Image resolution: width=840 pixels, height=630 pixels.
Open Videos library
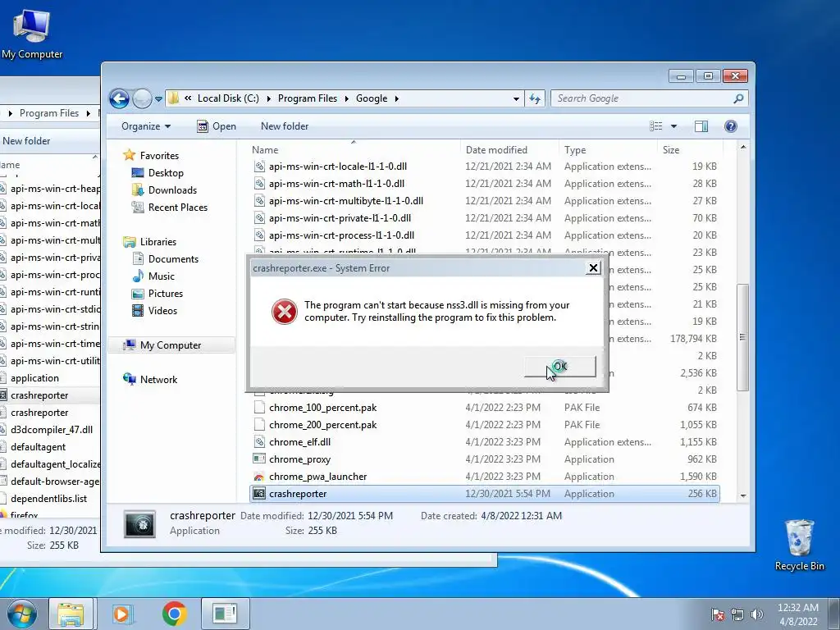point(162,311)
